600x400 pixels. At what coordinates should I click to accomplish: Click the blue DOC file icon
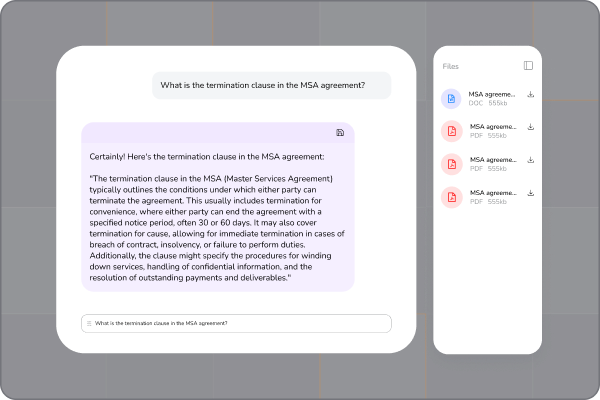click(451, 99)
